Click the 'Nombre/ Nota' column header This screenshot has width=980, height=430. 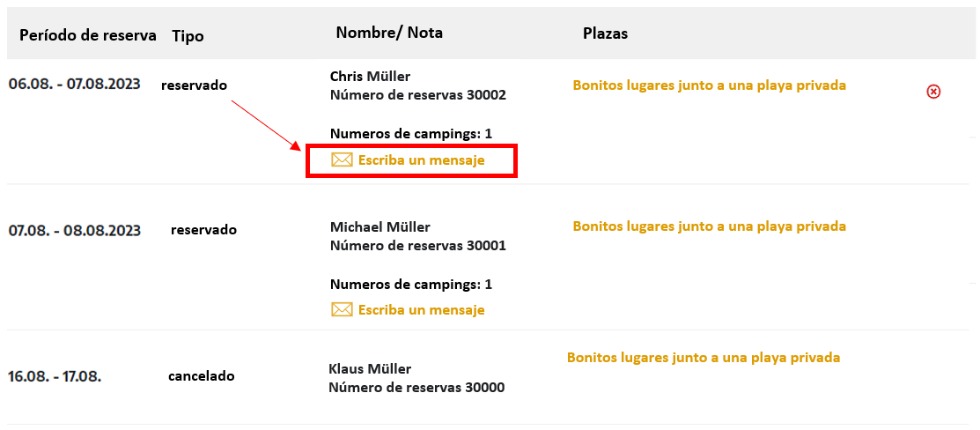(389, 33)
